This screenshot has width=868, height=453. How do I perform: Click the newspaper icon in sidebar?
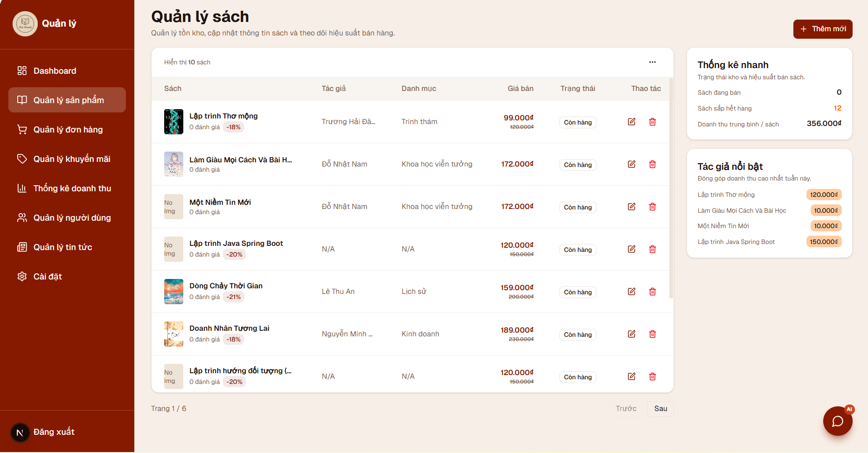pyautogui.click(x=22, y=247)
